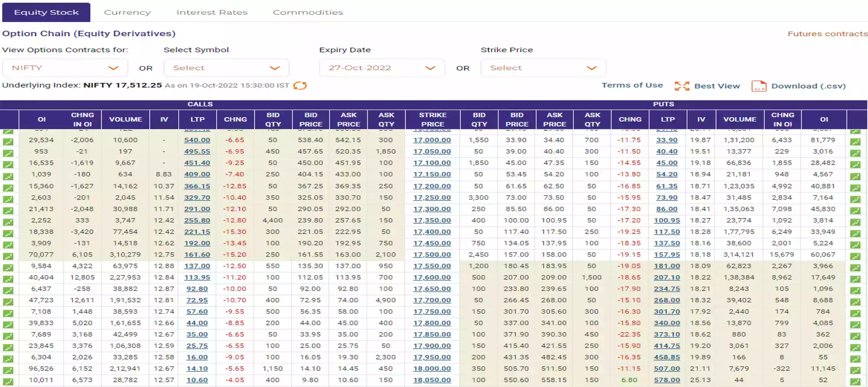Open puts chart icon for 17,350.00 row
This screenshot has width=868, height=387.
pos(855,222)
